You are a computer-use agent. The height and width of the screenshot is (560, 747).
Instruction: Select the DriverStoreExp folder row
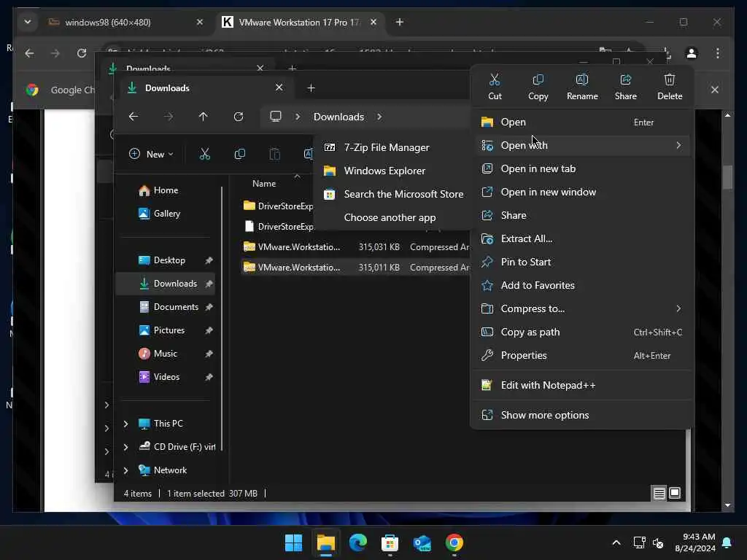tap(277, 206)
